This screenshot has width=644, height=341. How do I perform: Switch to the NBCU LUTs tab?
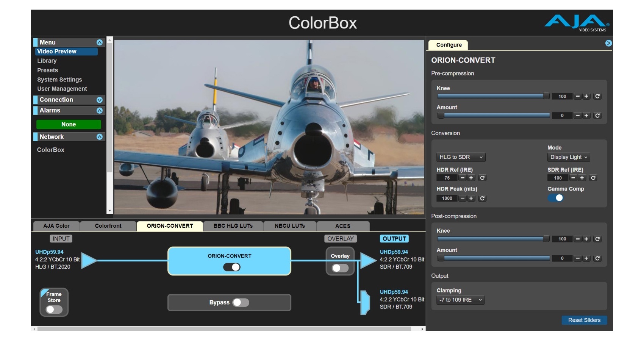coord(290,226)
